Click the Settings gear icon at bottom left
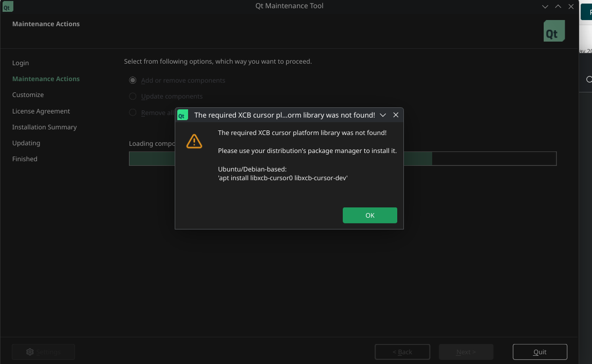 30,352
